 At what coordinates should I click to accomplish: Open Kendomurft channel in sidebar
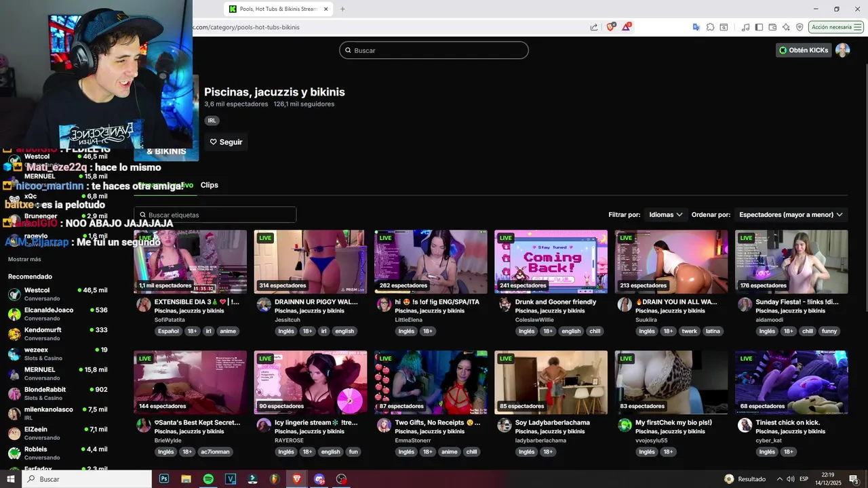coord(58,333)
